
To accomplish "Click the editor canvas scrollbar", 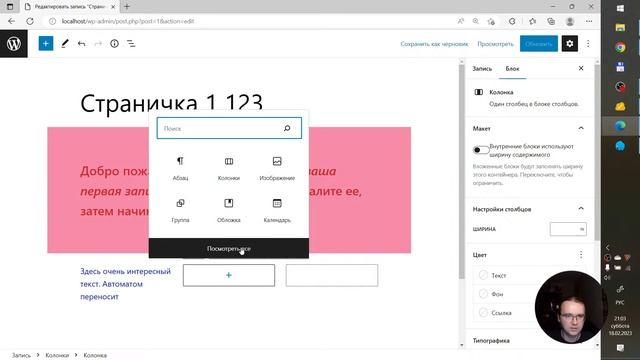I will [462, 171].
